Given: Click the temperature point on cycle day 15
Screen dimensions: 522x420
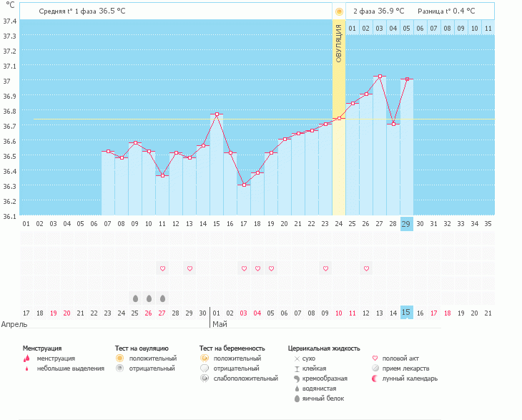Looking at the screenshot, I should (x=217, y=114).
